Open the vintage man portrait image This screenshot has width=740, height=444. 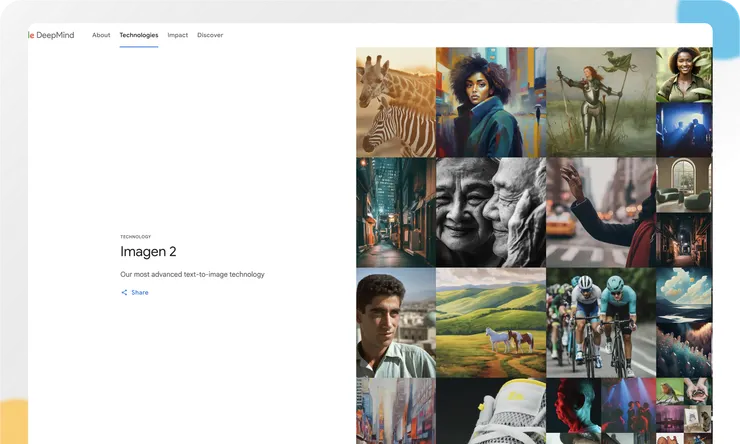point(396,323)
